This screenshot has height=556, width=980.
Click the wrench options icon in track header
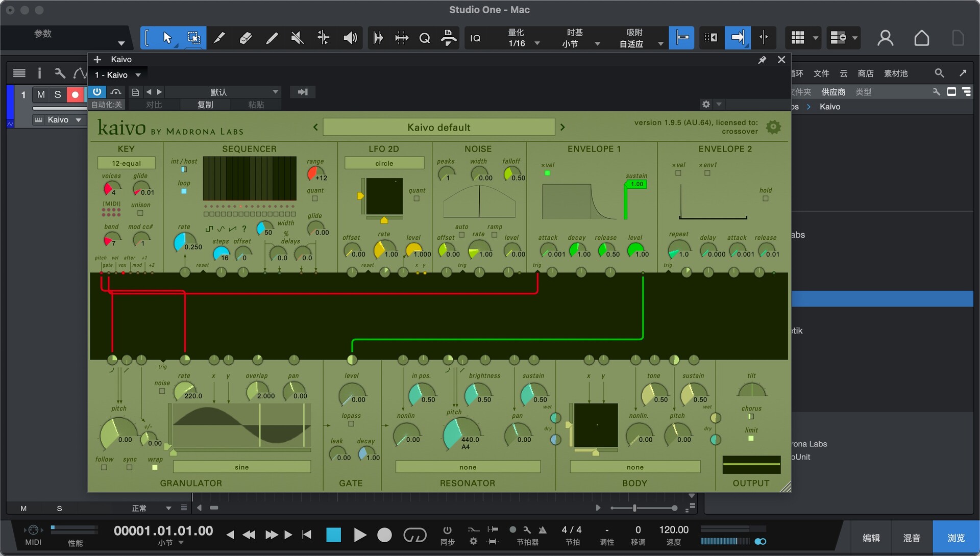[x=60, y=73]
